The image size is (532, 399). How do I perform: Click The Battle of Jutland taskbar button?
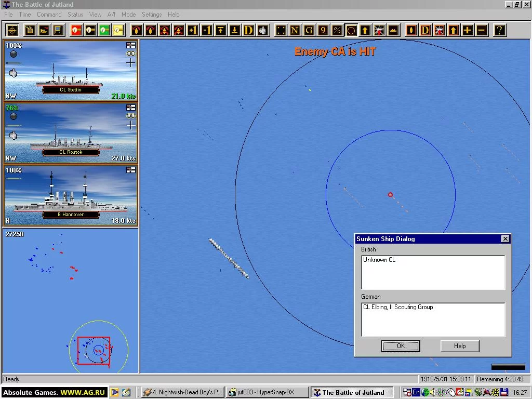click(x=353, y=393)
